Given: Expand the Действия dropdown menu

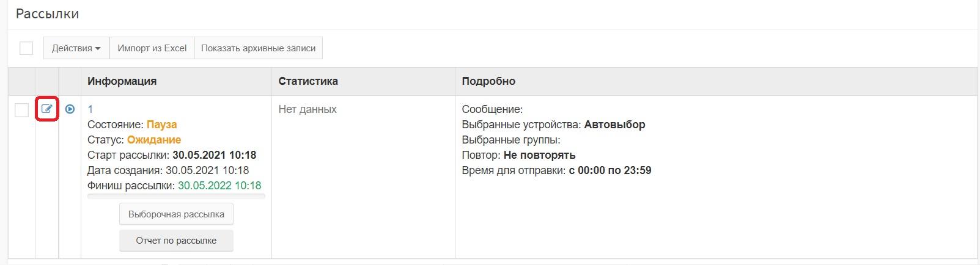Looking at the screenshot, I should coord(76,48).
